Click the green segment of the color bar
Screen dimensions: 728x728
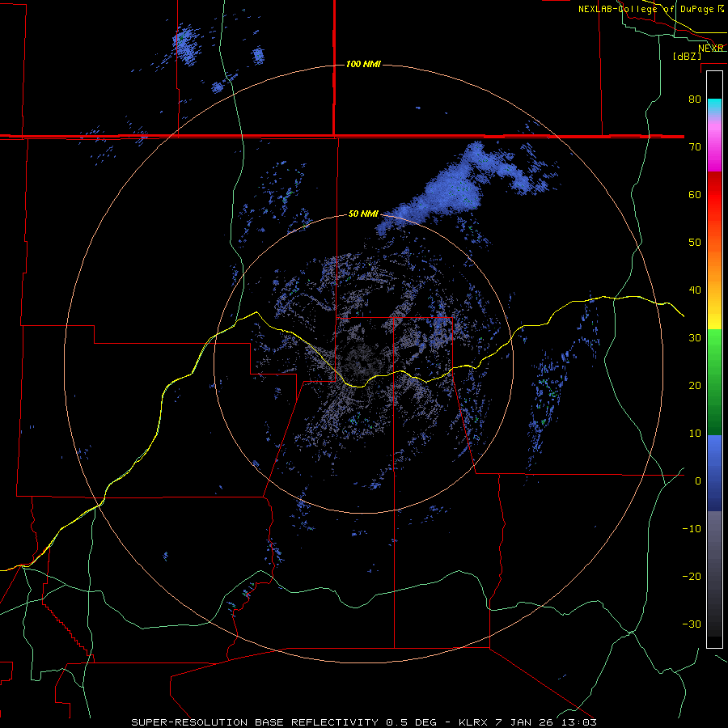click(x=714, y=382)
